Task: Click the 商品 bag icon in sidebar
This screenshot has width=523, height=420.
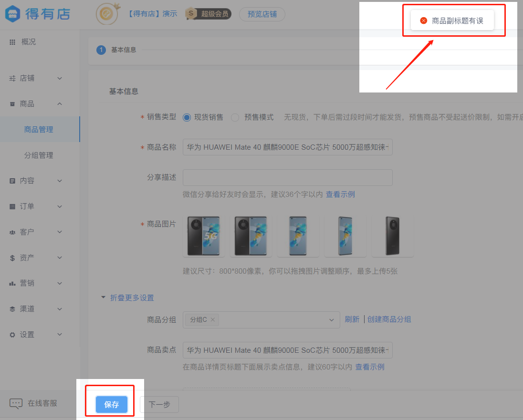Action: 12,104
